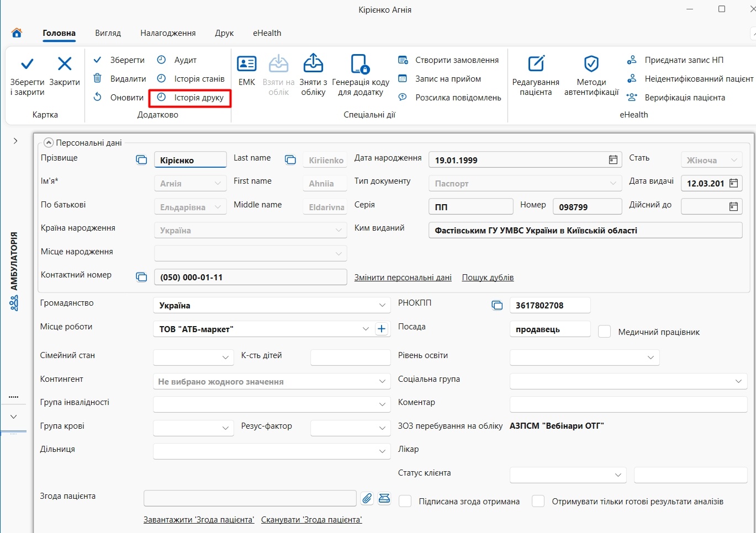Switch to the eHealth tab
Image resolution: width=756 pixels, height=533 pixels.
267,33
